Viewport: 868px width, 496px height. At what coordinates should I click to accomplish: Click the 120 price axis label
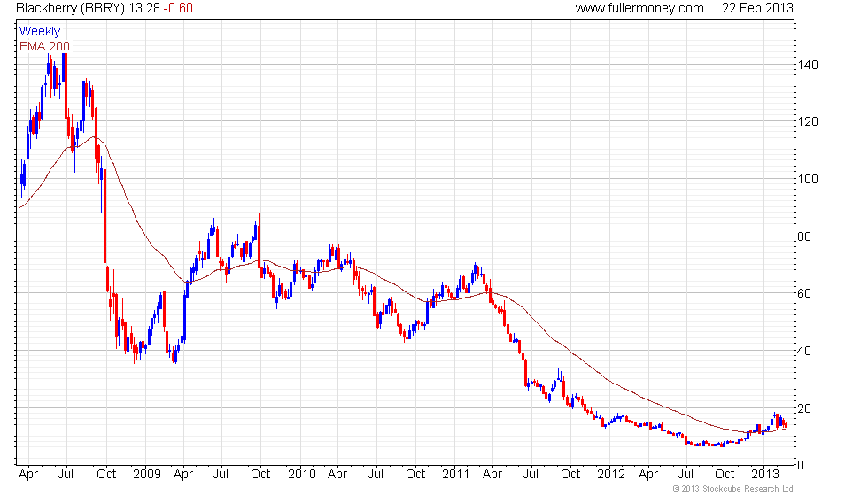[808, 122]
